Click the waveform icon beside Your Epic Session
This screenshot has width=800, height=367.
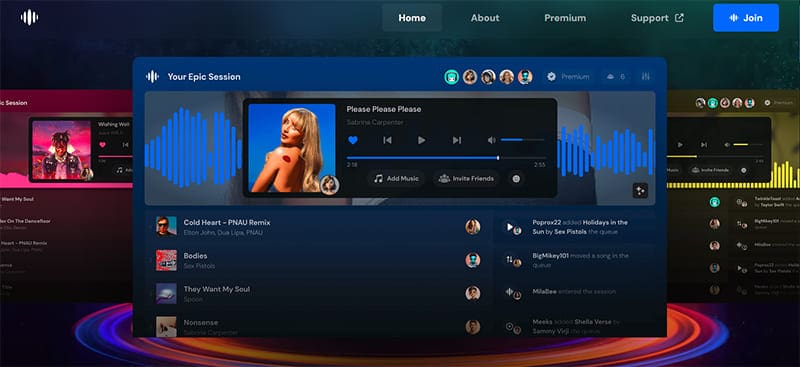tap(152, 77)
